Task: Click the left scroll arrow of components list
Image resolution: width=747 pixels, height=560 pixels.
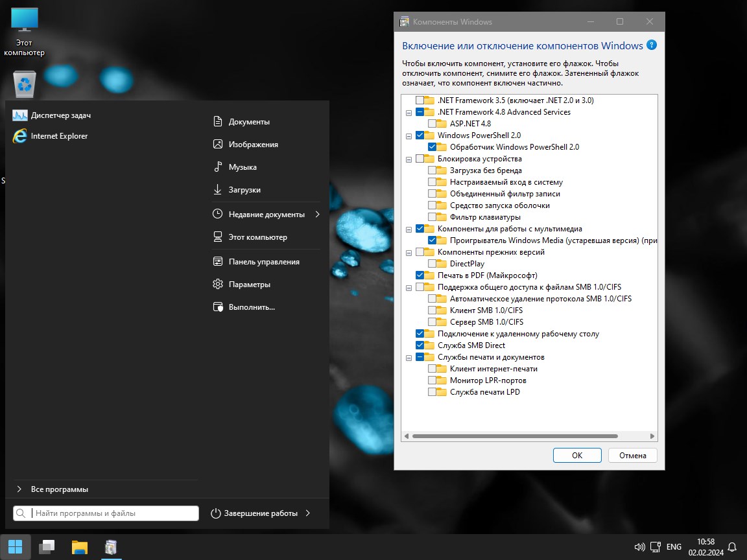Action: 407,436
